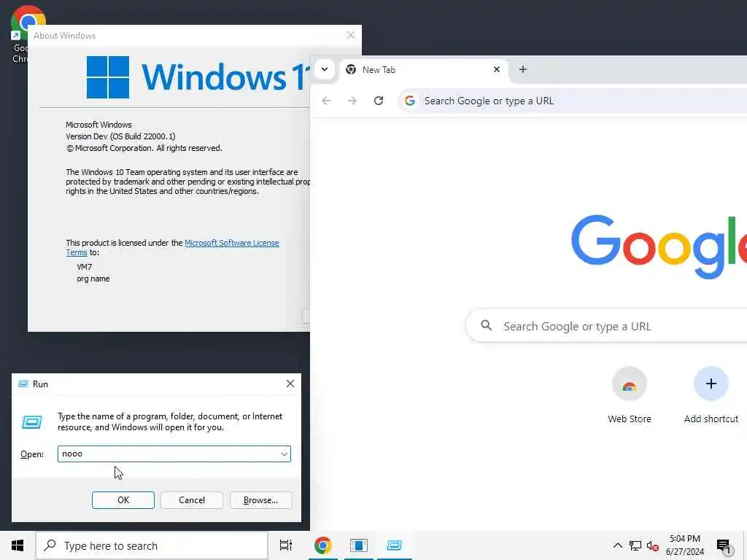Viewport: 747px width, 560px height.
Task: Click the org name text
Action: 93,279
